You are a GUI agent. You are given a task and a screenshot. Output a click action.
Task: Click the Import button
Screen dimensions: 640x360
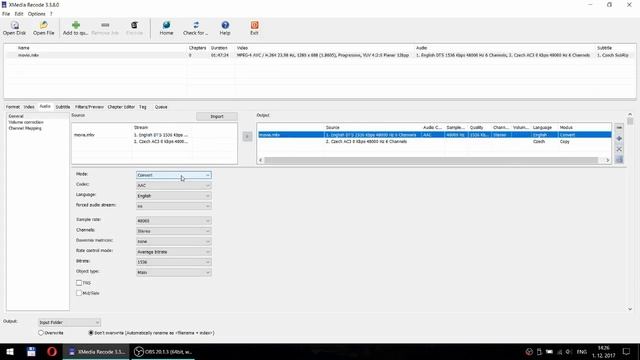217,116
